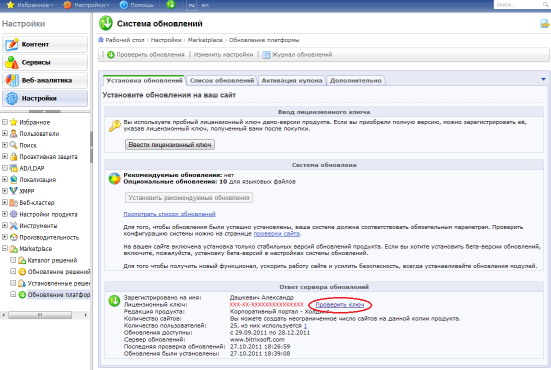Click Проверить обновления toolbar button
This screenshot has height=370, width=551.
(x=146, y=54)
